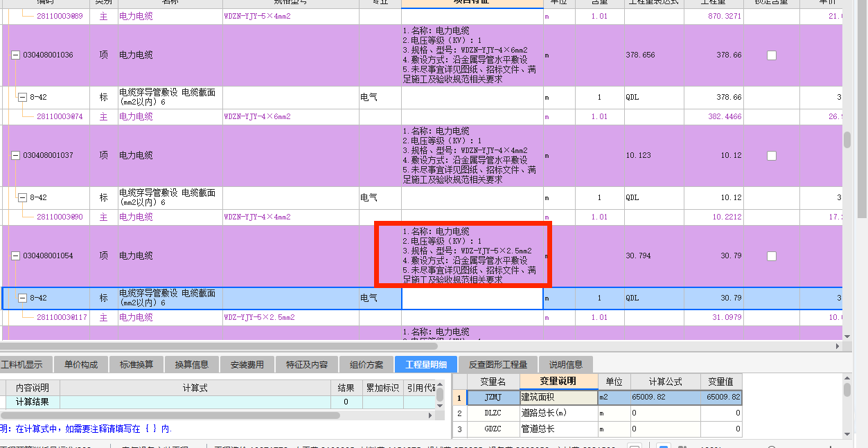Click material code 28110003@90
This screenshot has height=448, width=868.
(60, 217)
